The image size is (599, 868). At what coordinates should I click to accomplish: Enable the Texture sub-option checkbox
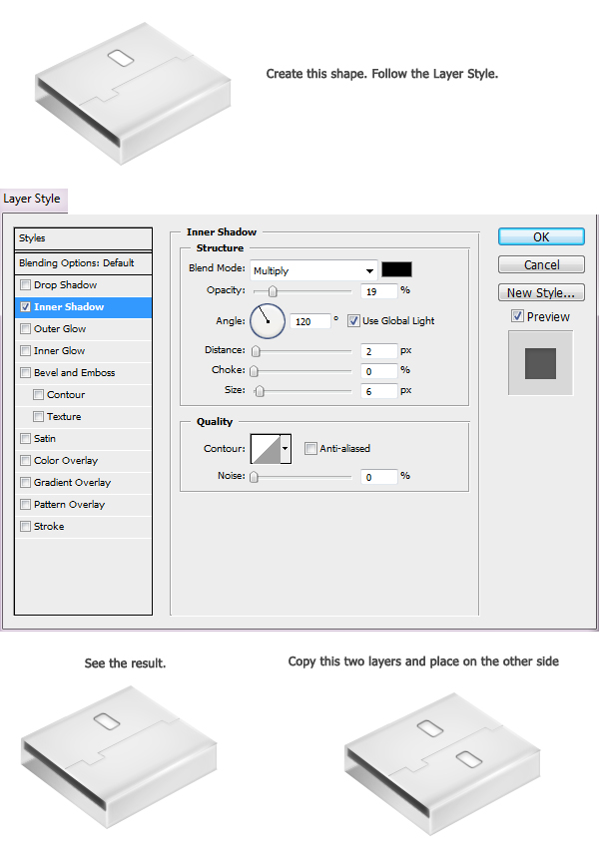click(x=38, y=416)
